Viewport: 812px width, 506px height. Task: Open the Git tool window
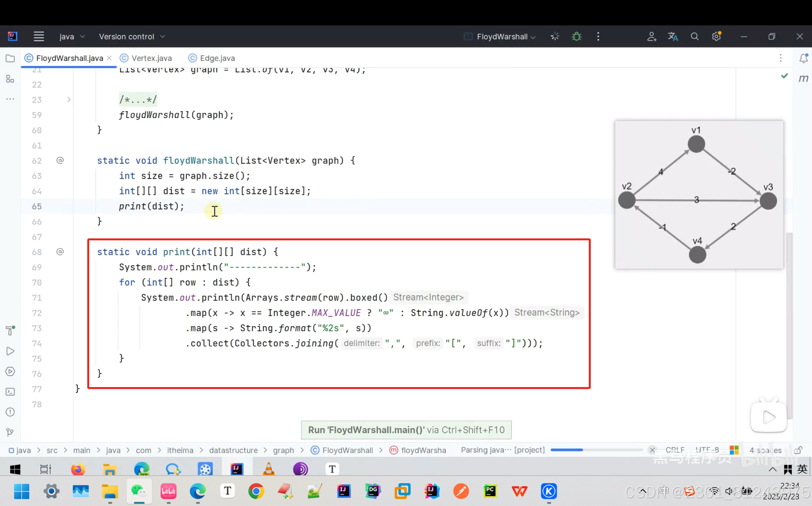10,432
